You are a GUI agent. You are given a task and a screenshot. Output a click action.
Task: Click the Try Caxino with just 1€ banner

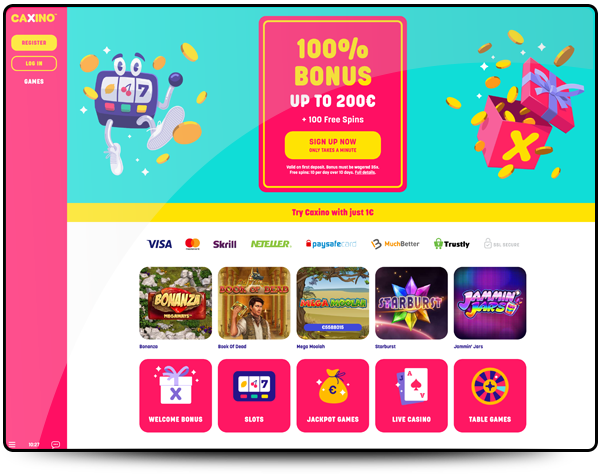pyautogui.click(x=331, y=212)
